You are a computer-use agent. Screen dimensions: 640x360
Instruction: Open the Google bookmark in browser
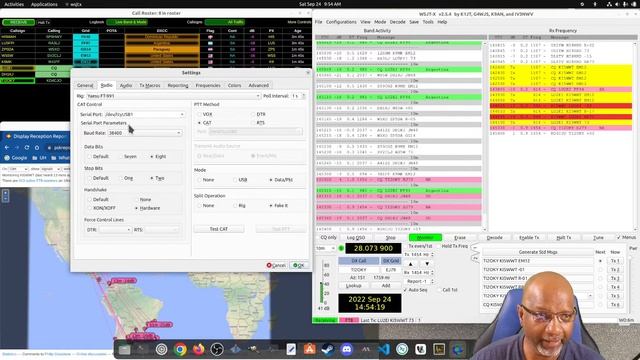tap(16, 158)
